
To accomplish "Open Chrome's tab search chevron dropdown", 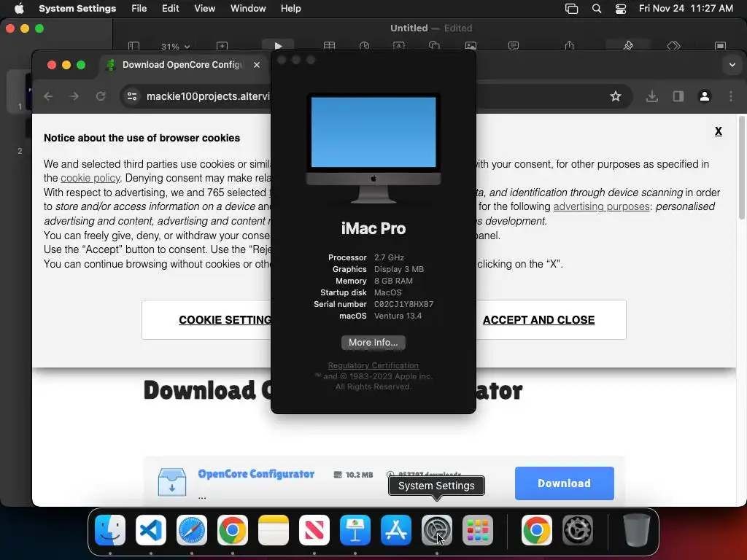I will point(732,65).
